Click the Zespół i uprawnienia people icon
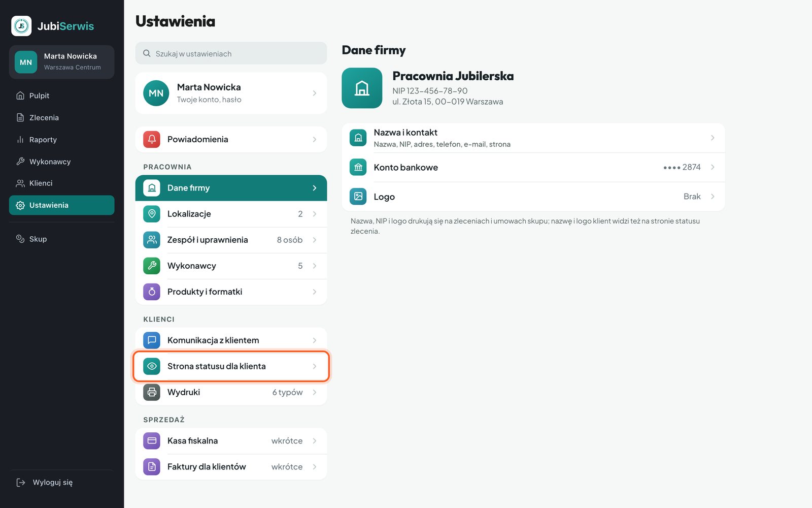 click(x=152, y=240)
